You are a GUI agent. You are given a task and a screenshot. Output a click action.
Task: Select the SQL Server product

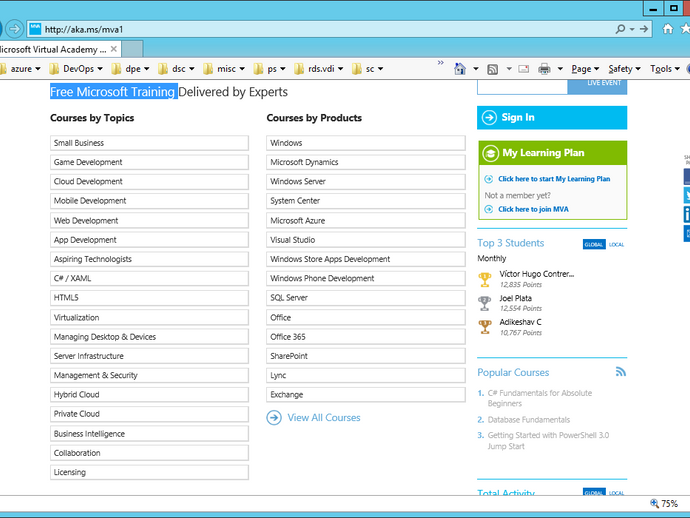pyautogui.click(x=366, y=298)
